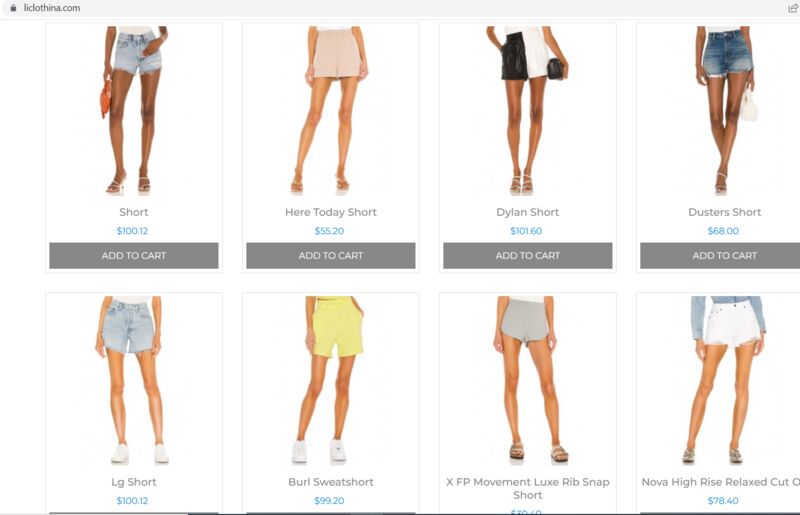
Task: Open the Burl Sweatshort product link
Action: [x=331, y=482]
